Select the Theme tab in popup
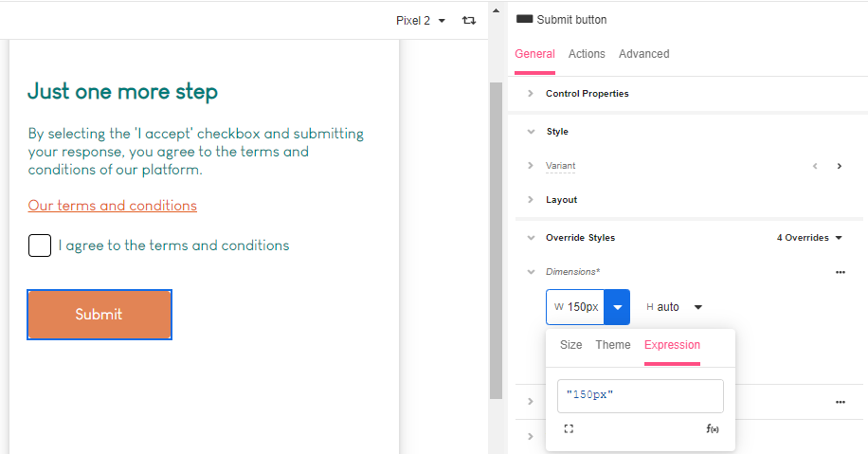The width and height of the screenshot is (868, 454). 613,345
